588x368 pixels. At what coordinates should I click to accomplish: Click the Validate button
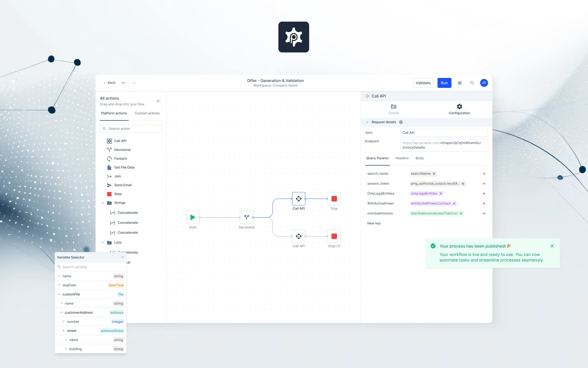(423, 83)
